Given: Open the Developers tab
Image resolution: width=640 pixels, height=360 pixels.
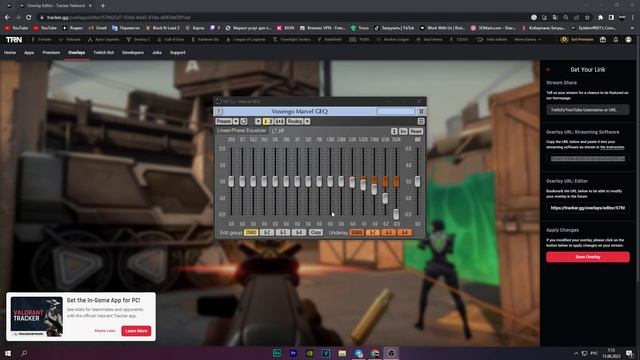Looking at the screenshot, I should (x=133, y=53).
